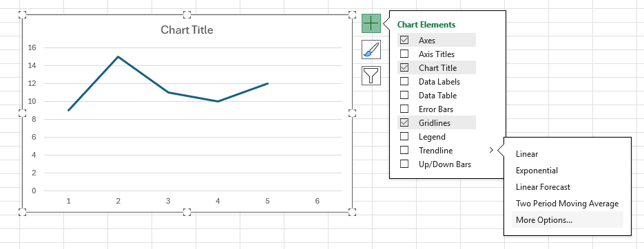Enable the Legend checkbox
The height and width of the screenshot is (249, 644).
(404, 137)
